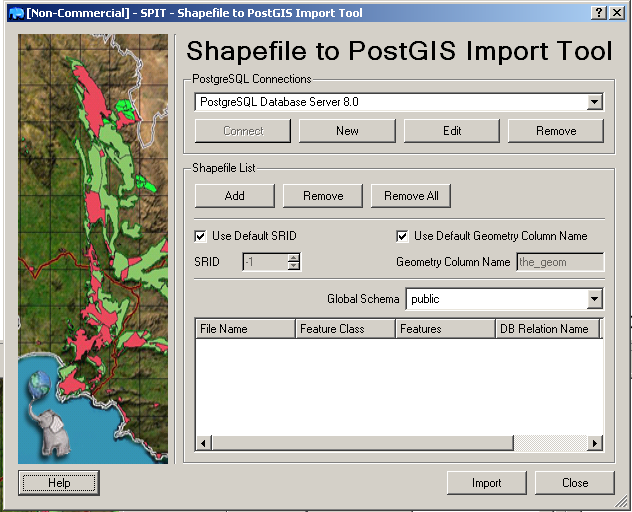The width and height of the screenshot is (632, 512).
Task: Click the horizontal scrollbar thumb
Action: 362,443
